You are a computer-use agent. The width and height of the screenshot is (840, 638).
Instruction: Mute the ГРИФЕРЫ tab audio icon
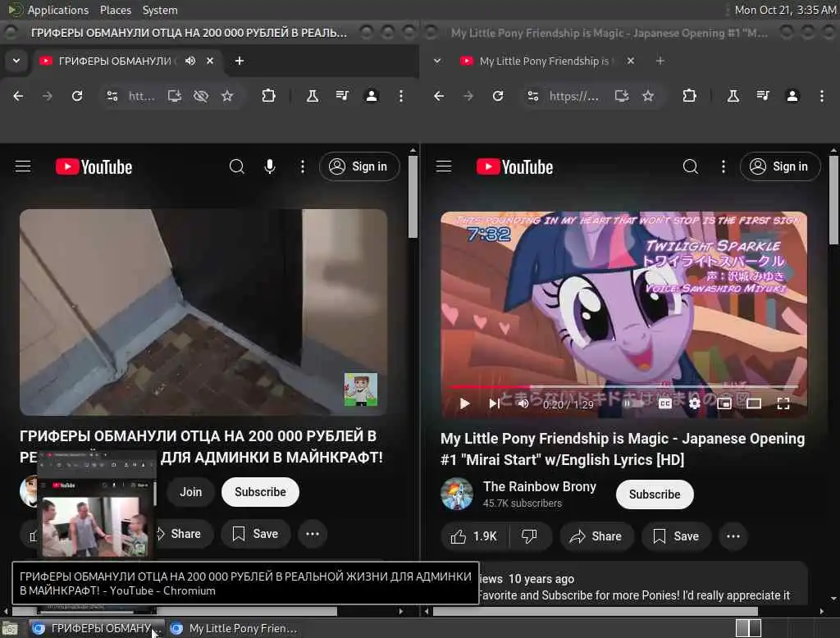tap(190, 61)
